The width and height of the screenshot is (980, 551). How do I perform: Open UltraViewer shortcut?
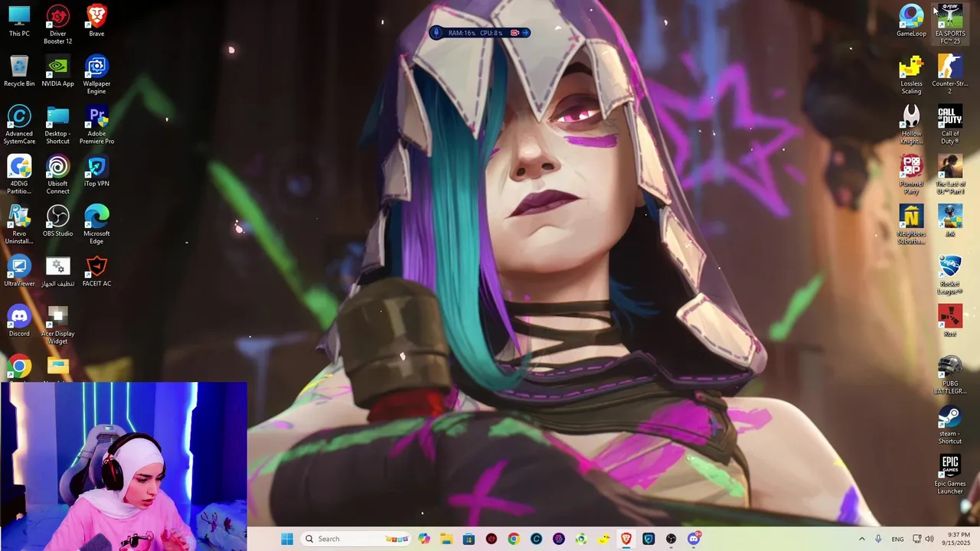[19, 271]
